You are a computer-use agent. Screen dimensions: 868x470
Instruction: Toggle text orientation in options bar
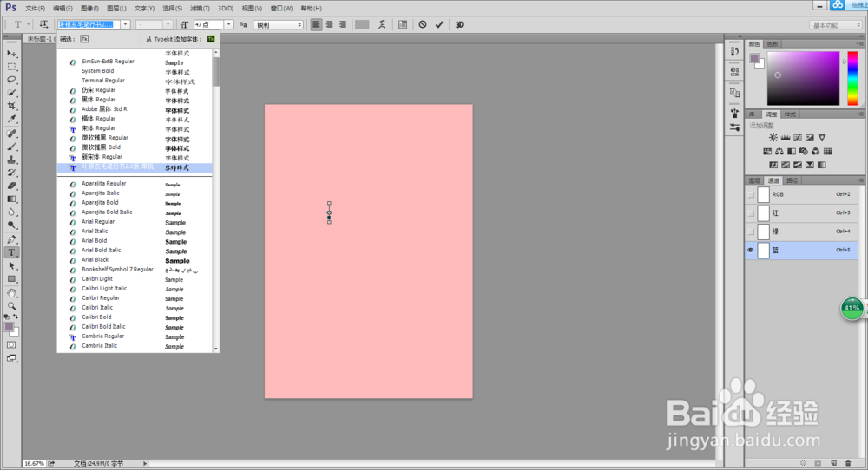[x=43, y=24]
